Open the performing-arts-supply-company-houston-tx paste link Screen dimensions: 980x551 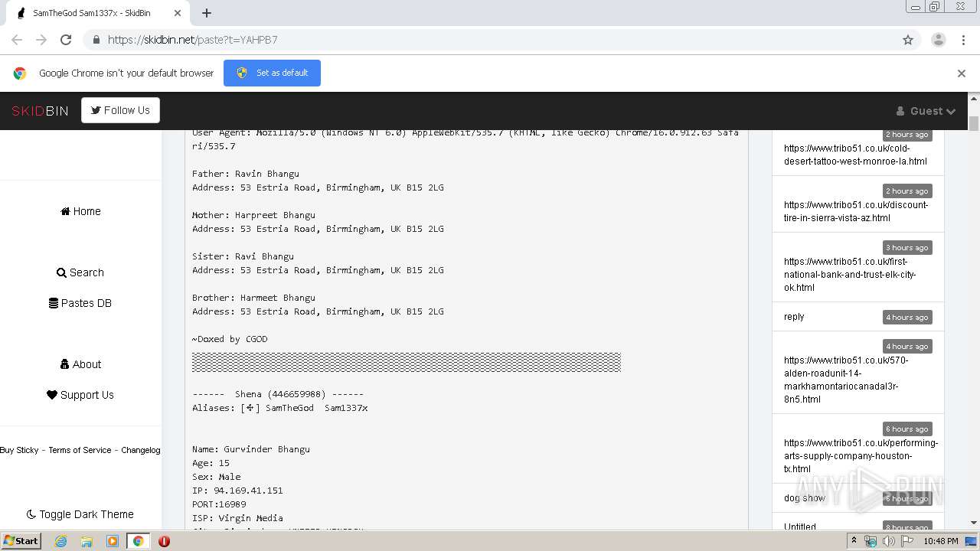coord(861,456)
